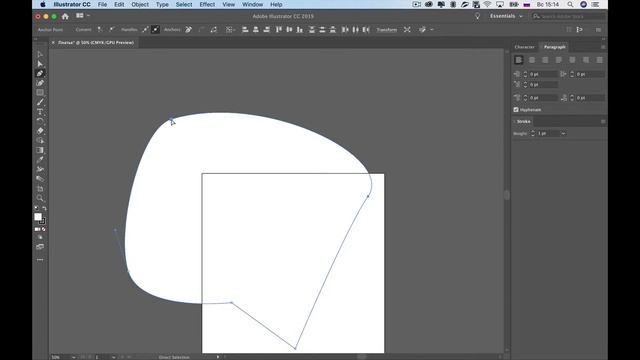
Task: Click Vertical Align Top icon
Action: (278, 29)
